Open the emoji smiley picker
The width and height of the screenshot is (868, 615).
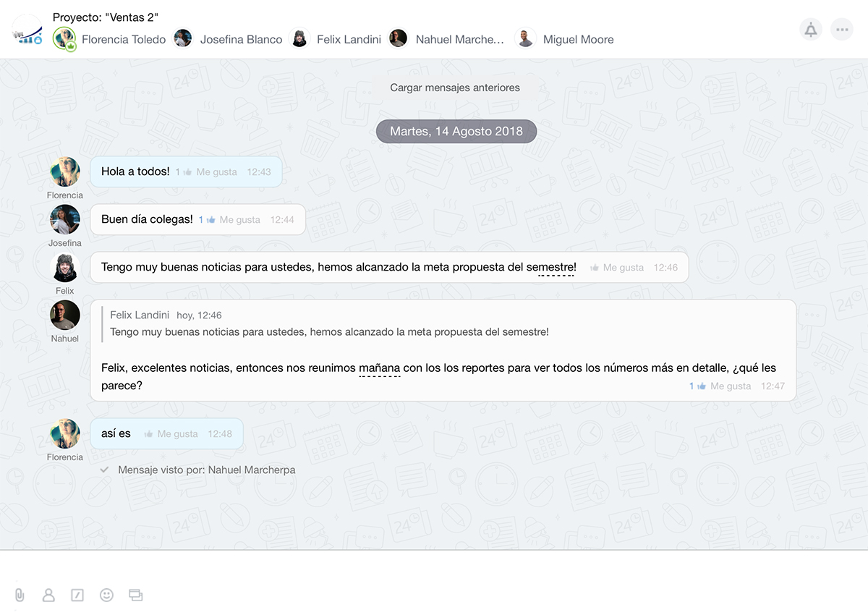(x=106, y=595)
